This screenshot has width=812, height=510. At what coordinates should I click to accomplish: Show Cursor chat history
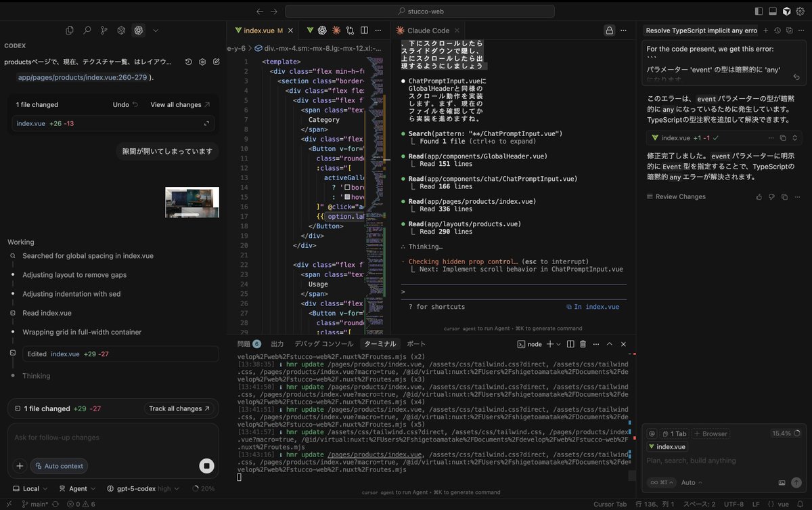point(777,30)
